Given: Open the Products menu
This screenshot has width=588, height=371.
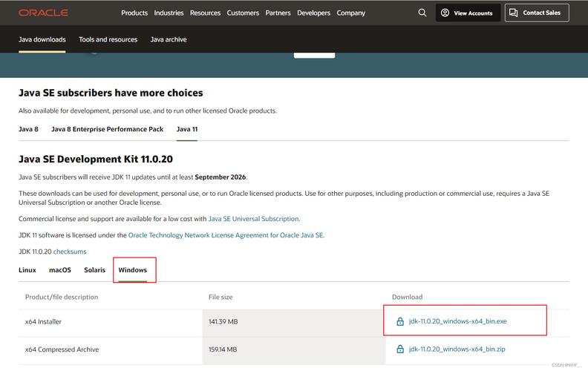Looking at the screenshot, I should (134, 13).
